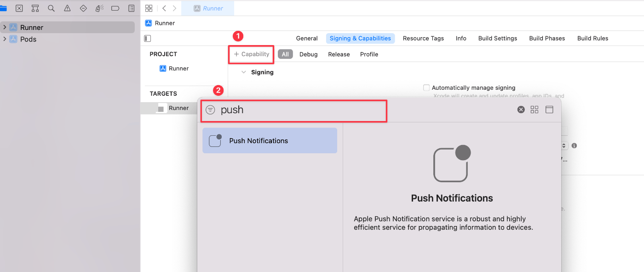
Task: Click the info icon beside the dropdown
Action: pos(574,145)
